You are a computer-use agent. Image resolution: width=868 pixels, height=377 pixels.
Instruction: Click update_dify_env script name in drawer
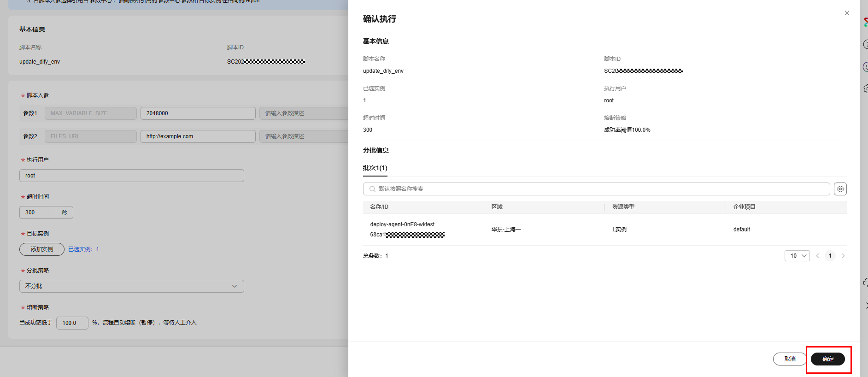[x=383, y=71]
